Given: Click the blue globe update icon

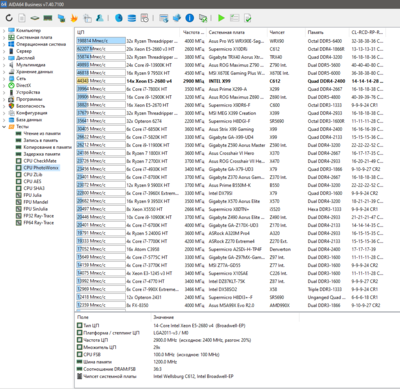Looking at the screenshot, I should (119, 18).
